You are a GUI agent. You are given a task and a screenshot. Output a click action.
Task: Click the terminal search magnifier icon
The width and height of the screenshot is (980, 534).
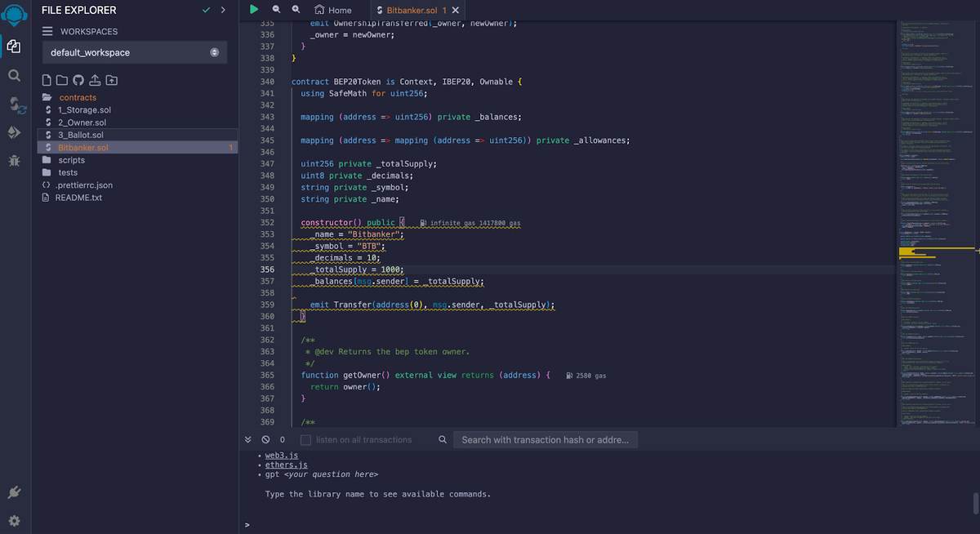[x=443, y=439]
